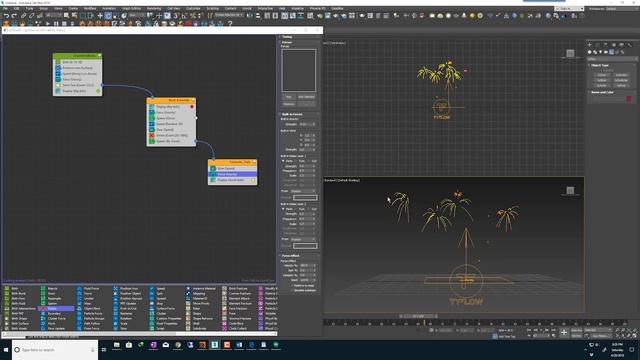
Task: Activate the Unlink Selection tool
Action: (x=32, y=16)
